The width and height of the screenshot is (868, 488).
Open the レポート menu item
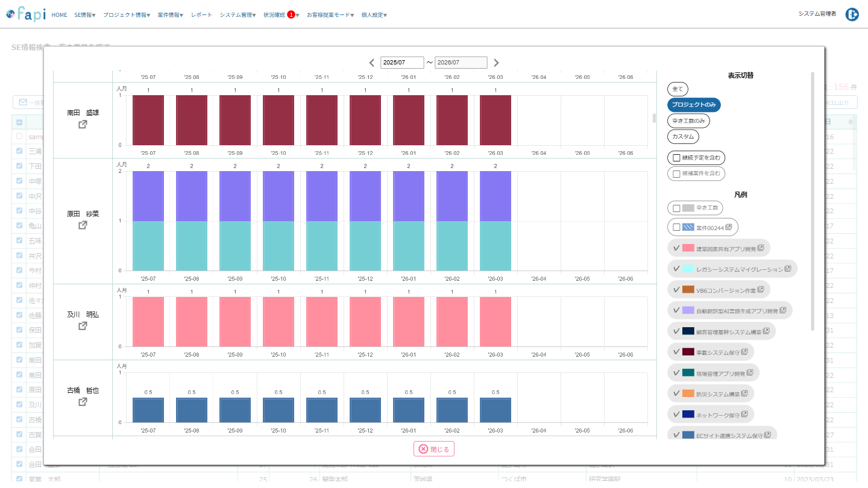(201, 15)
